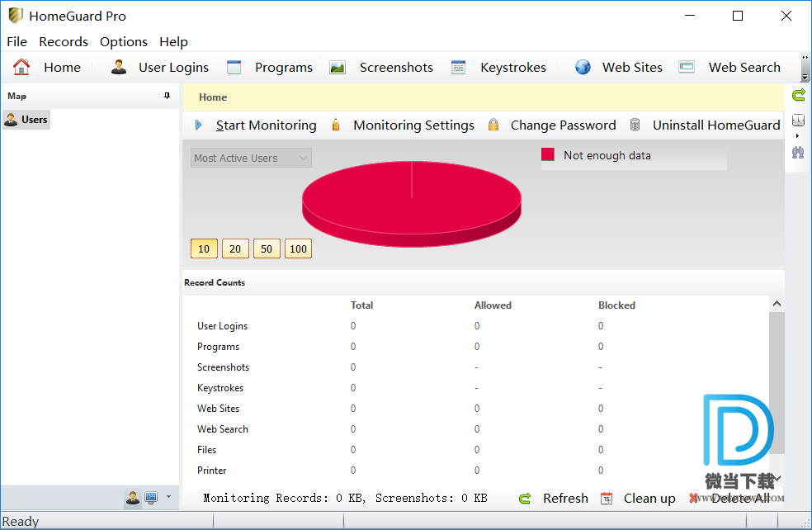Click Start Monitoring
This screenshot has height=530, width=812.
pos(267,125)
